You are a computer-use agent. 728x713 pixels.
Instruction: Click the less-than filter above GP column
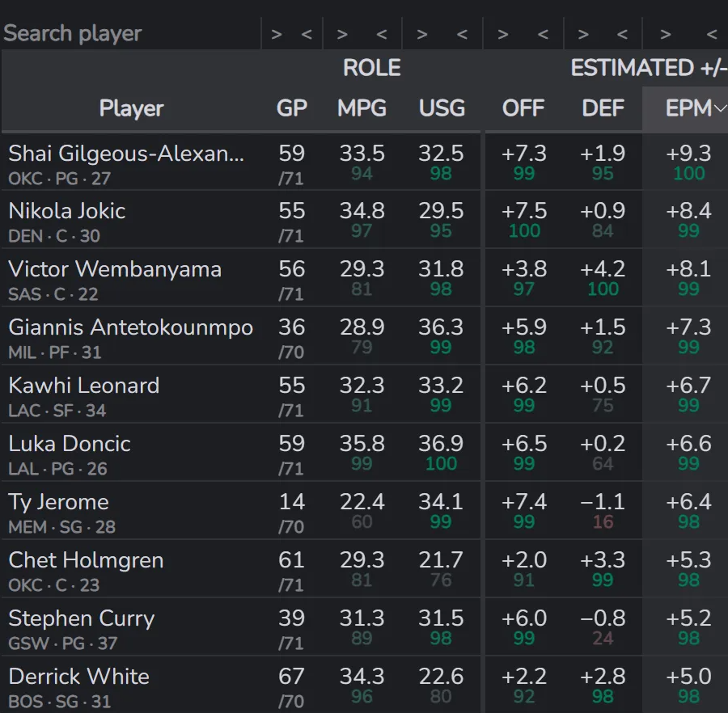point(307,34)
